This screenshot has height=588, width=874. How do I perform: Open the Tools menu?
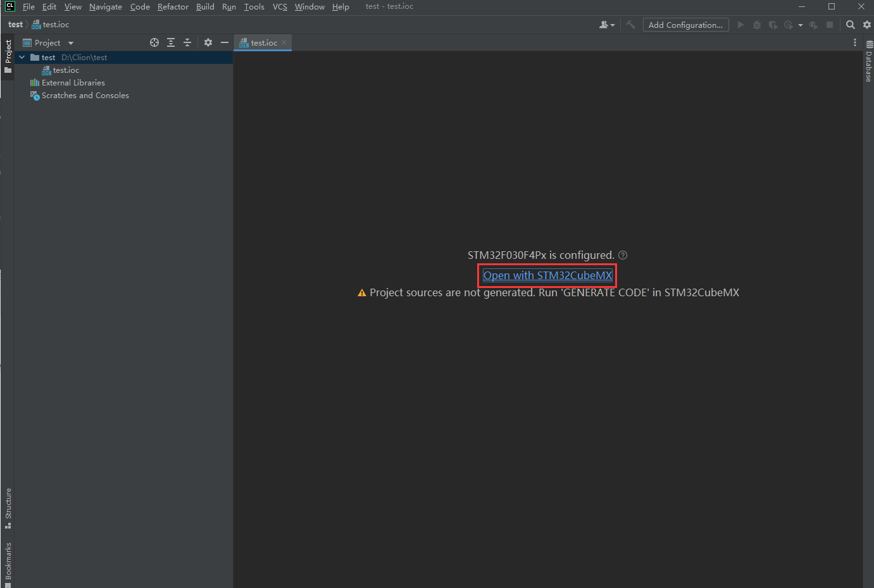[x=254, y=6]
